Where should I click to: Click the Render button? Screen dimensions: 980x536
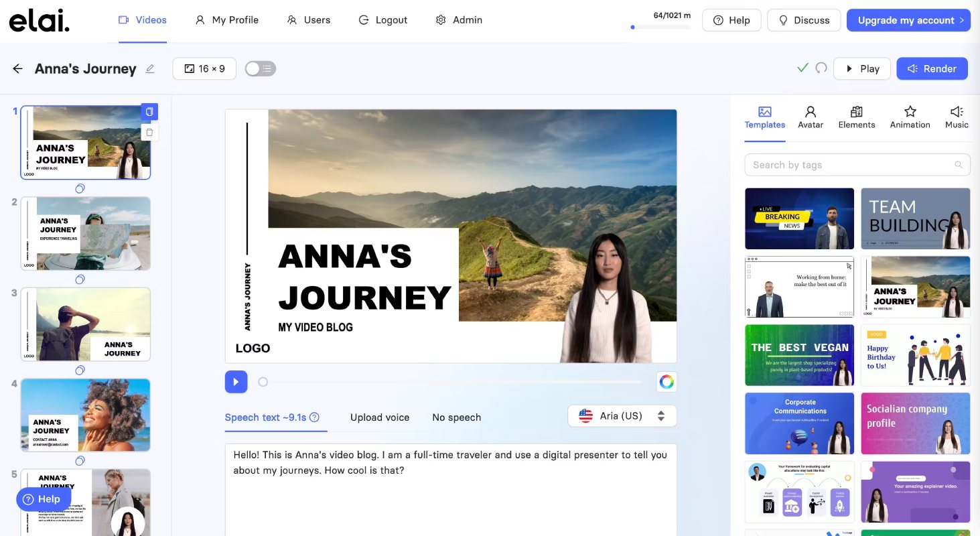tap(932, 68)
